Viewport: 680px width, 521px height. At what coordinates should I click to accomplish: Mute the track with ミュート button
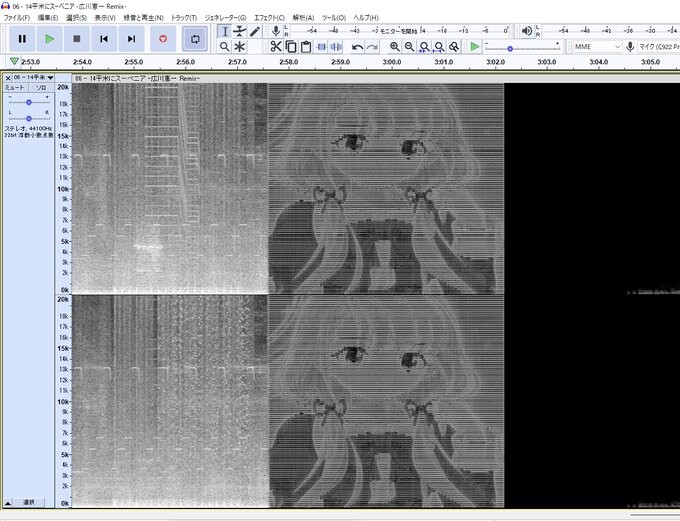point(14,88)
